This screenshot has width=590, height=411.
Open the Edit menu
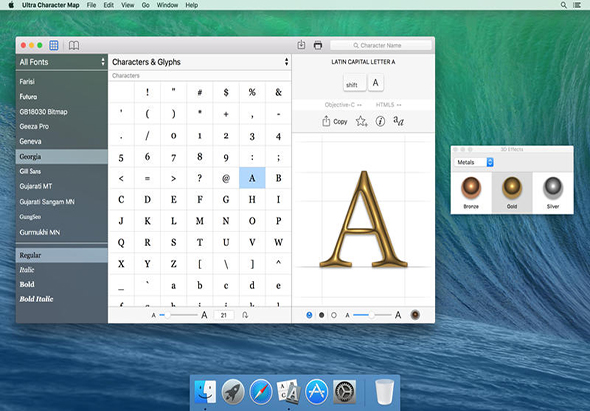pos(109,5)
